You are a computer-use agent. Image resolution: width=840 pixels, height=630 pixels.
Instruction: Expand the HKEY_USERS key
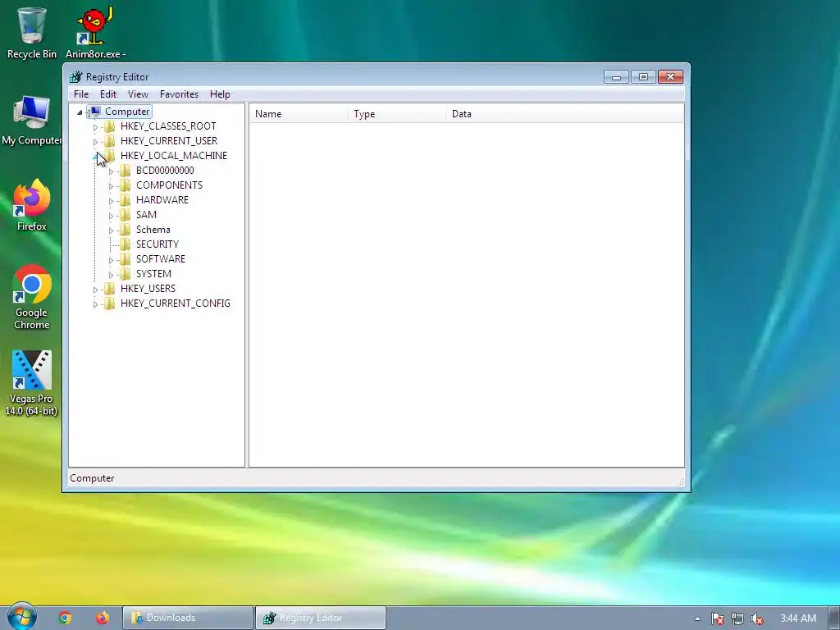[95, 290]
